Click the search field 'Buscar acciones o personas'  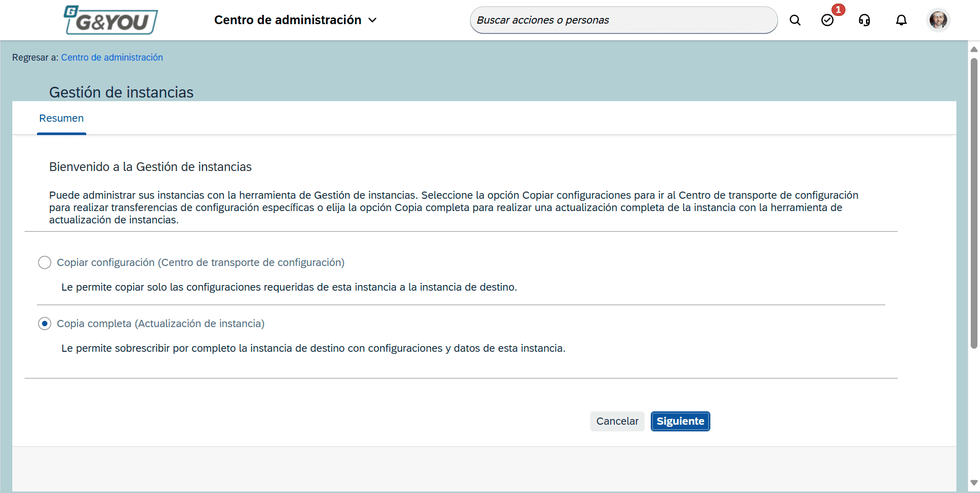click(624, 20)
